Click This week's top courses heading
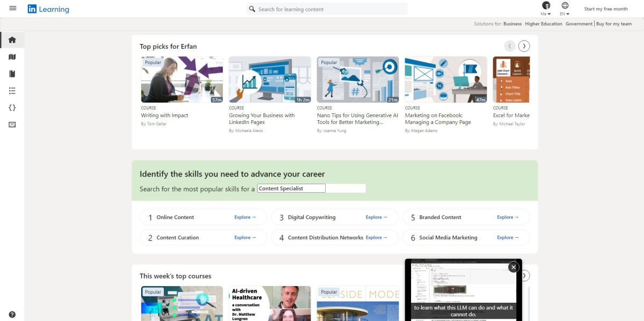644x321 pixels. point(175,276)
